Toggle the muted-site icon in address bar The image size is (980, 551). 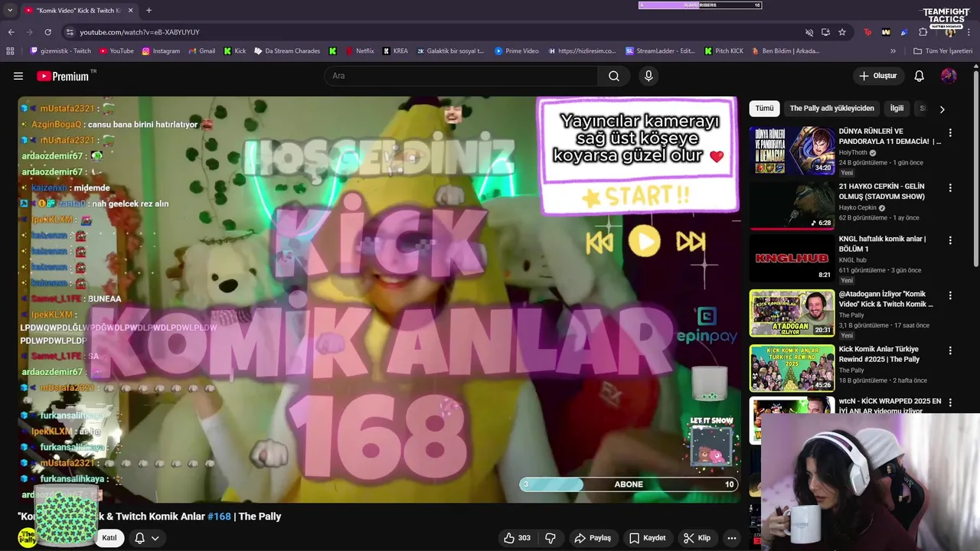[x=809, y=32]
